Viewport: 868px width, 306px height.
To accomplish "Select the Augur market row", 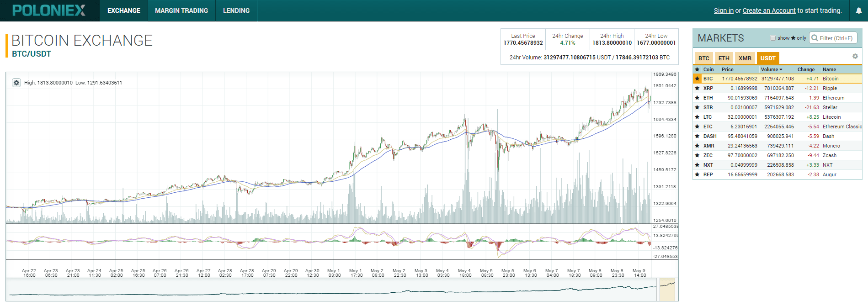I will click(777, 174).
